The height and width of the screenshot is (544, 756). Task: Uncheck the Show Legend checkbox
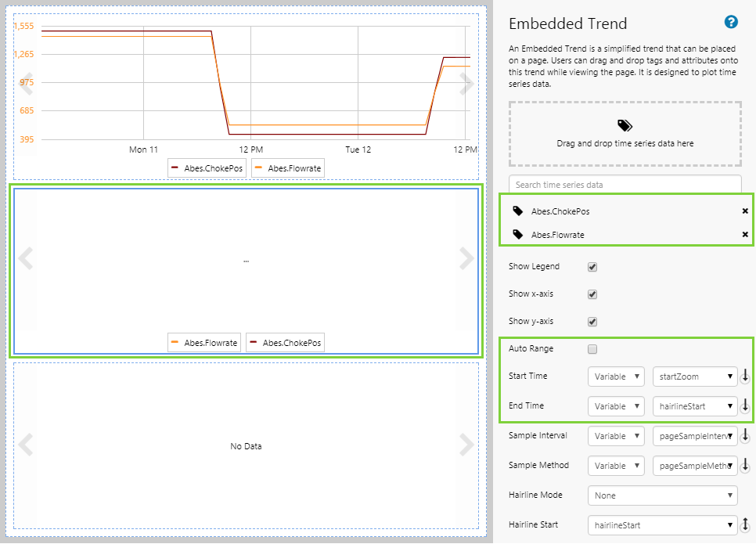(592, 267)
